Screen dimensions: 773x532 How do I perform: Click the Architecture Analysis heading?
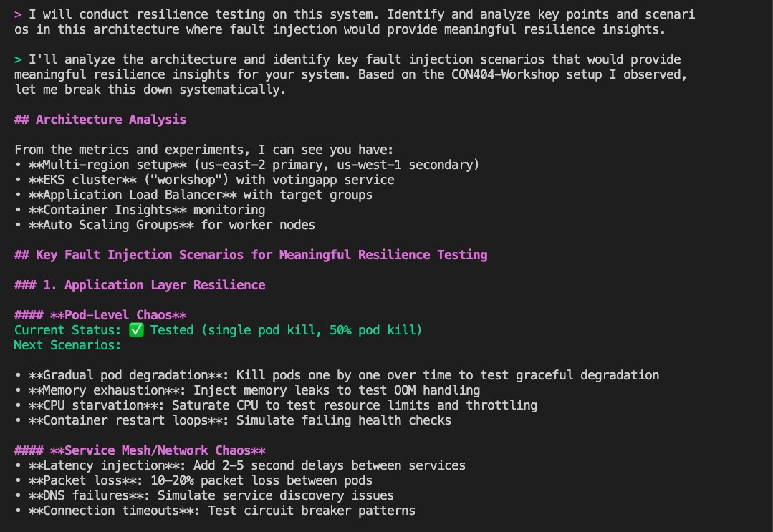[x=100, y=119]
